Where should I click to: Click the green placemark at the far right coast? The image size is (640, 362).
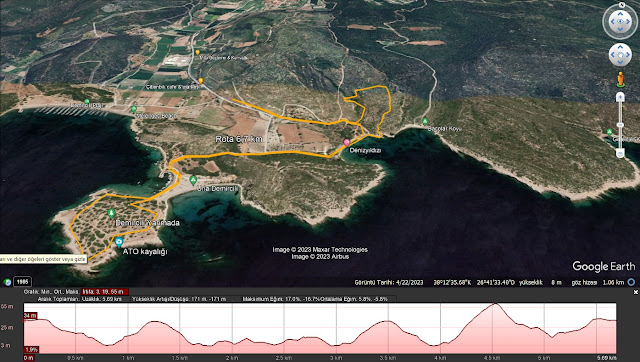click(609, 132)
